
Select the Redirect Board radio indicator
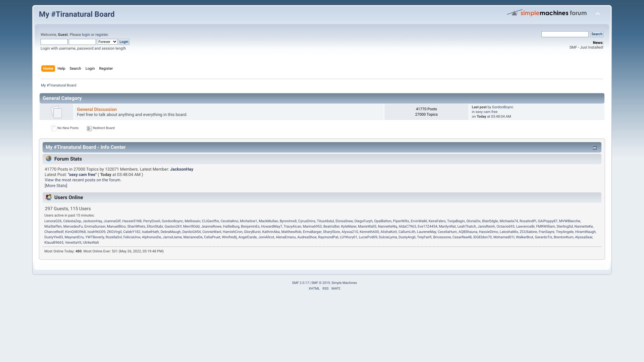88,128
